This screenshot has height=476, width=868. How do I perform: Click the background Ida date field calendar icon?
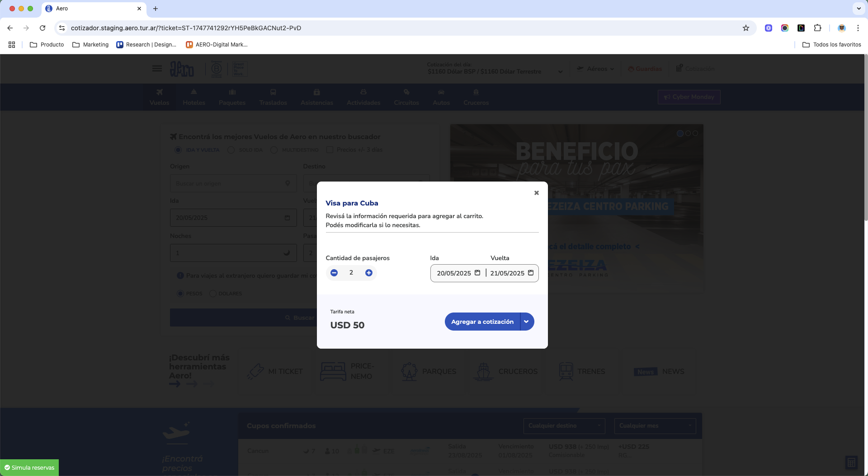(287, 218)
